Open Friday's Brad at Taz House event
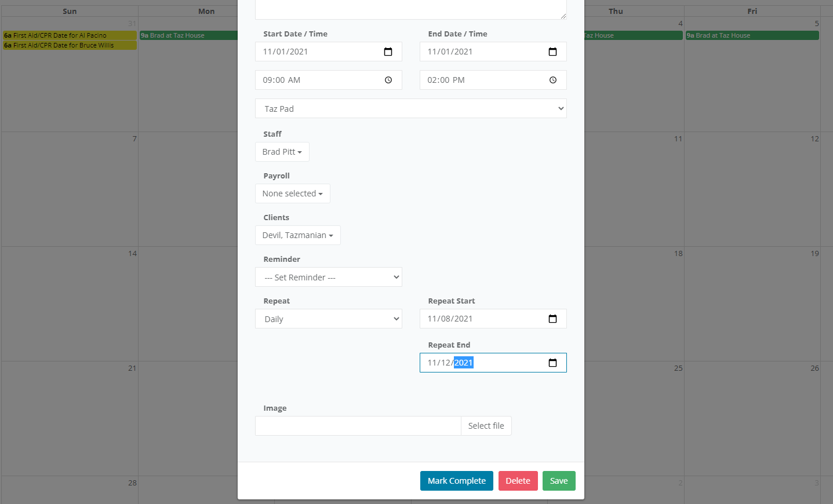The height and width of the screenshot is (504, 833). 752,35
